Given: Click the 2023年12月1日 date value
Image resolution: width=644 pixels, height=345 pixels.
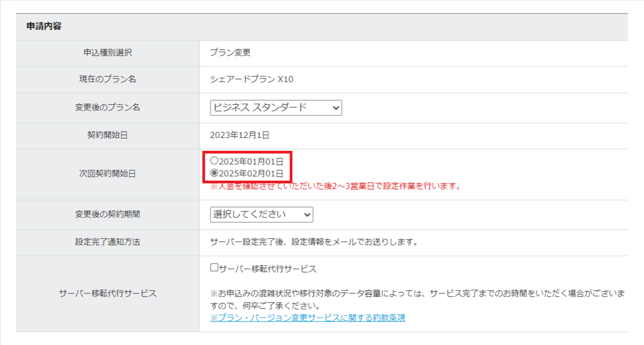Looking at the screenshot, I should coord(239,135).
